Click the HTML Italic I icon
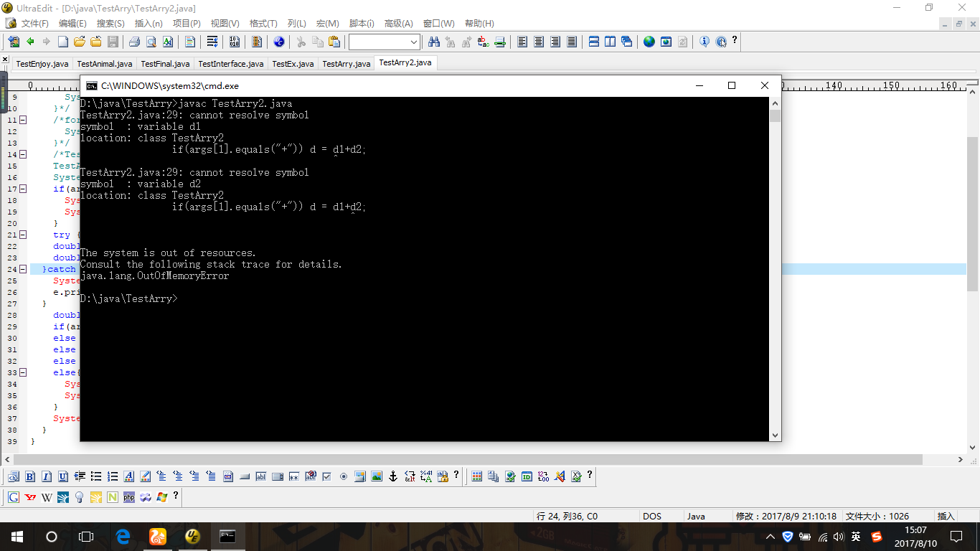The image size is (980, 551). pyautogui.click(x=47, y=476)
